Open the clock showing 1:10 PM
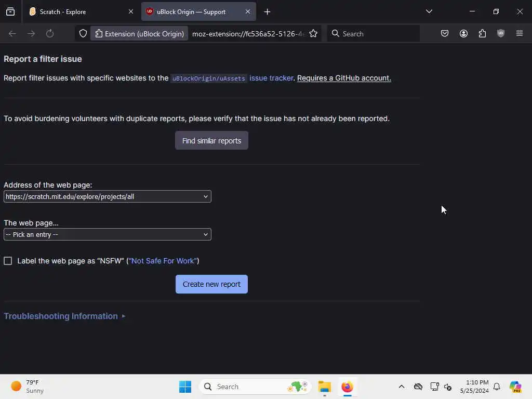532x399 pixels. tap(474, 387)
